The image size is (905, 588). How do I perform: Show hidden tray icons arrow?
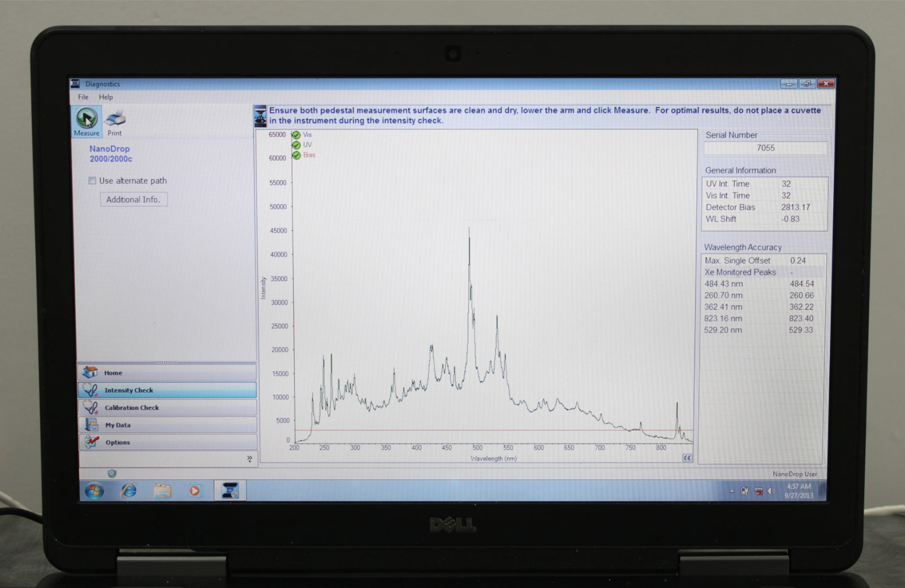[x=731, y=491]
